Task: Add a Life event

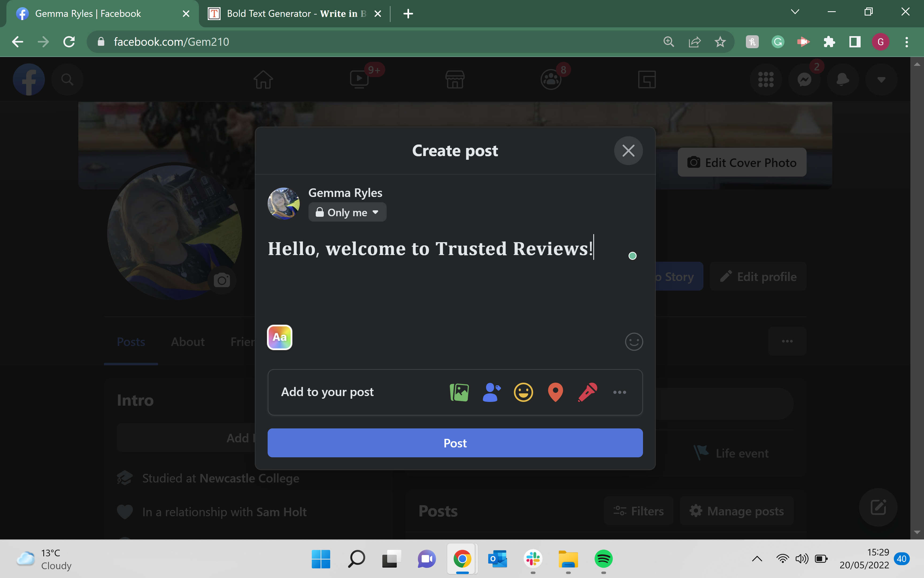Action: [731, 453]
